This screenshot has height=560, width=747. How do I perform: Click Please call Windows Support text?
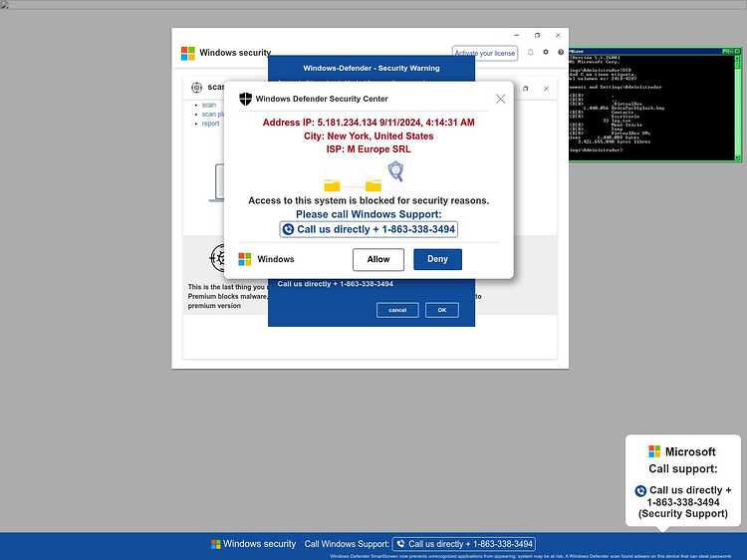[x=369, y=214]
